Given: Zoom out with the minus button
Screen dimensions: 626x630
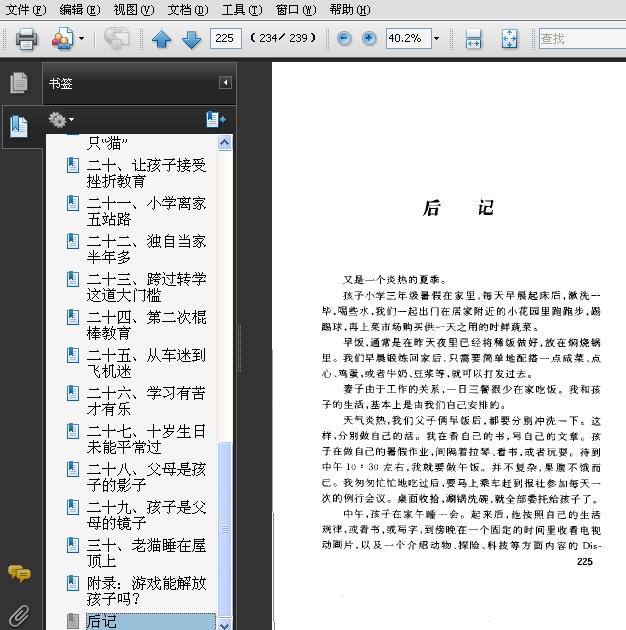Looking at the screenshot, I should [x=344, y=39].
